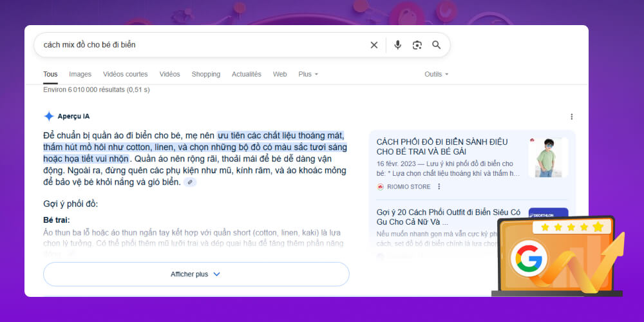Select the Tous tab

(x=50, y=74)
